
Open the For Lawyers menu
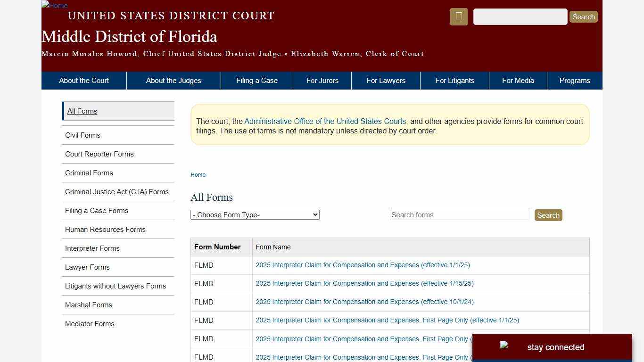pyautogui.click(x=386, y=80)
